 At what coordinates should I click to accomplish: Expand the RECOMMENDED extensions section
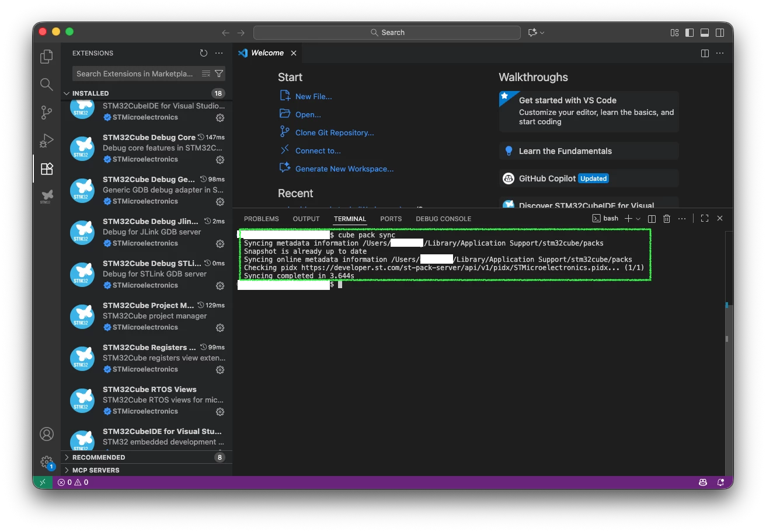[x=147, y=457]
